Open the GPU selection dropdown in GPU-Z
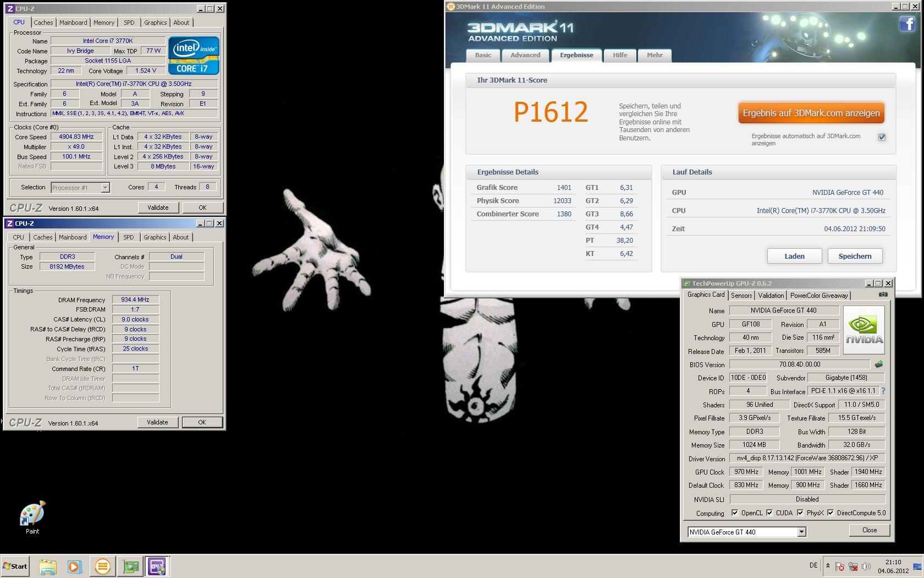Image resolution: width=924 pixels, height=578 pixels. tap(801, 532)
